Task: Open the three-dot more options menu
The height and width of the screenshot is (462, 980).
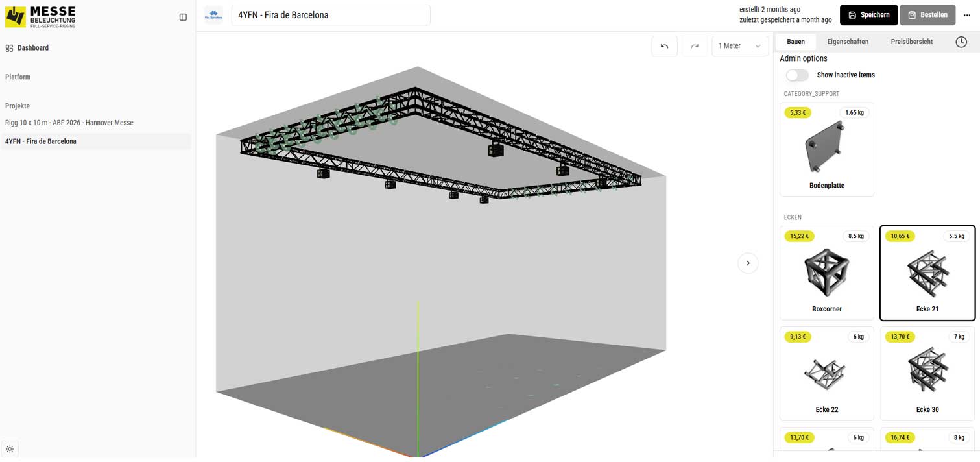Action: tap(967, 15)
